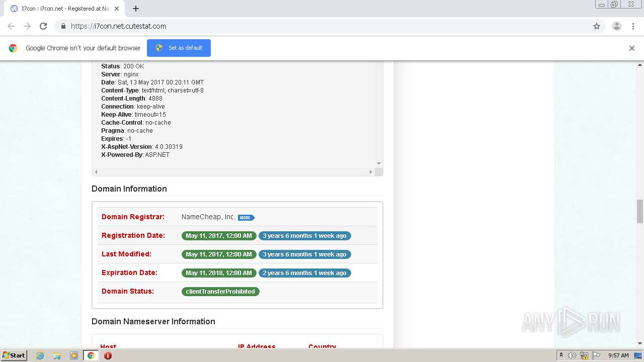Screen dimensions: 644x362
Task: Go forward to next page
Action: [x=27, y=26]
